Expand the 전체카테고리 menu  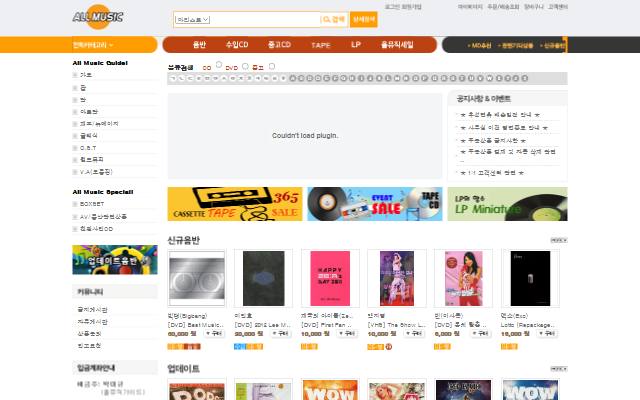93,44
